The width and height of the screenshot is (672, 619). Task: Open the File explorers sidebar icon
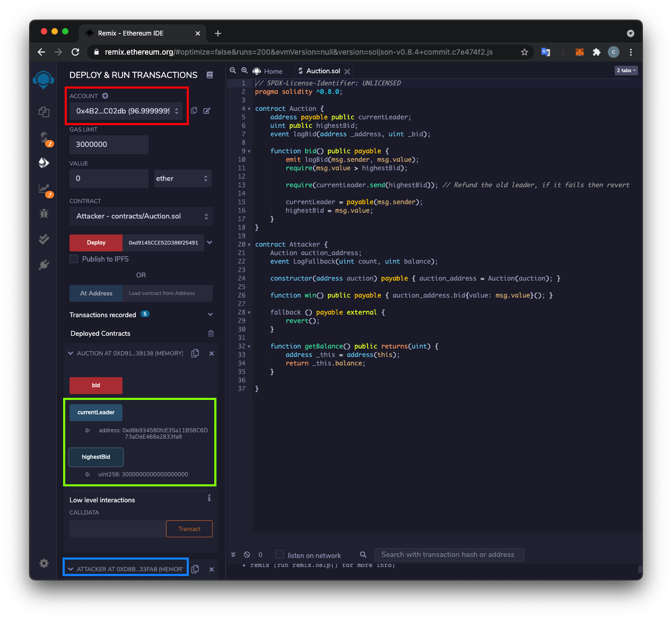click(44, 112)
